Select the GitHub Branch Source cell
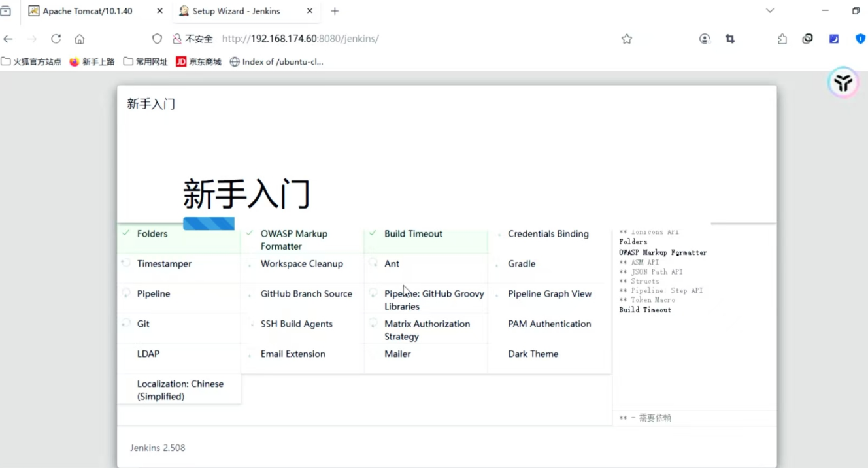The image size is (868, 468). pyautogui.click(x=303, y=298)
